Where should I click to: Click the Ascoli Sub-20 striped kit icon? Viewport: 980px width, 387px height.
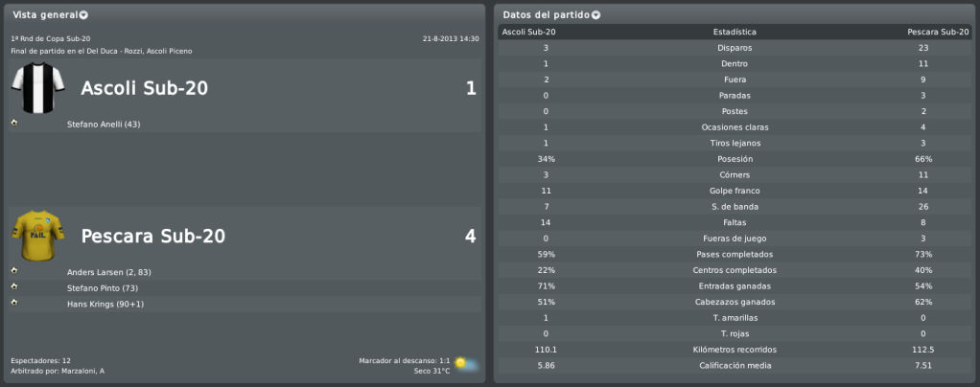[38, 88]
